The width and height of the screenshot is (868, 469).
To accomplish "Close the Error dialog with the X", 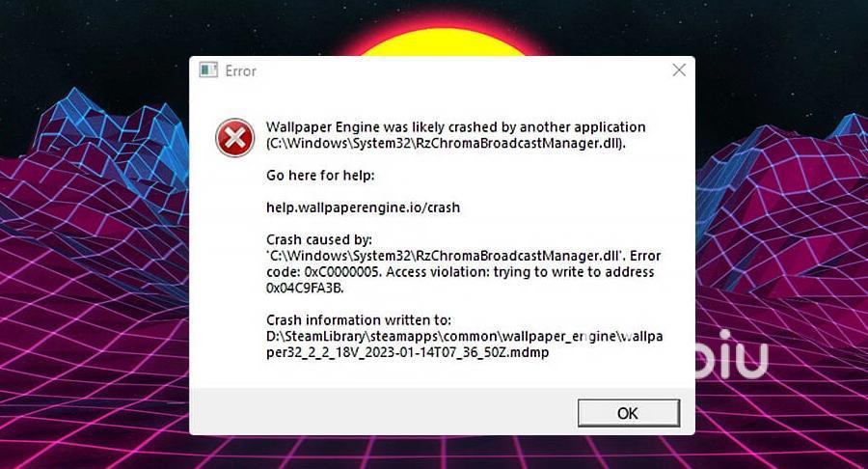I will pos(679,69).
